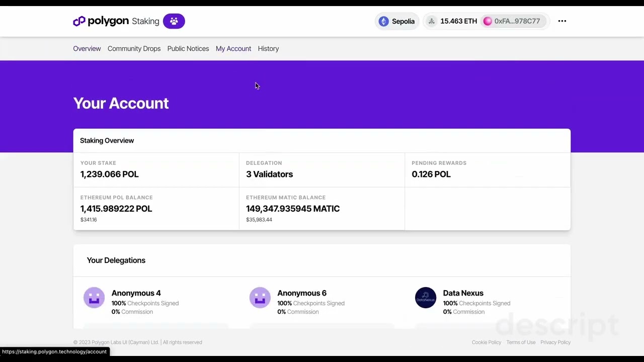This screenshot has width=644, height=362.
Task: Open the Community Drops tab
Action: 134,49
